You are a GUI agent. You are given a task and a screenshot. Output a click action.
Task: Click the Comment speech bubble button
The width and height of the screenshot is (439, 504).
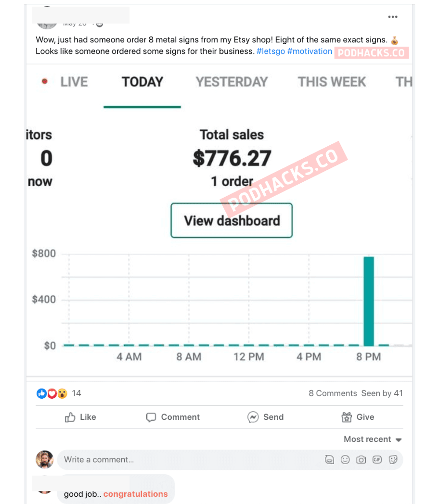173,417
